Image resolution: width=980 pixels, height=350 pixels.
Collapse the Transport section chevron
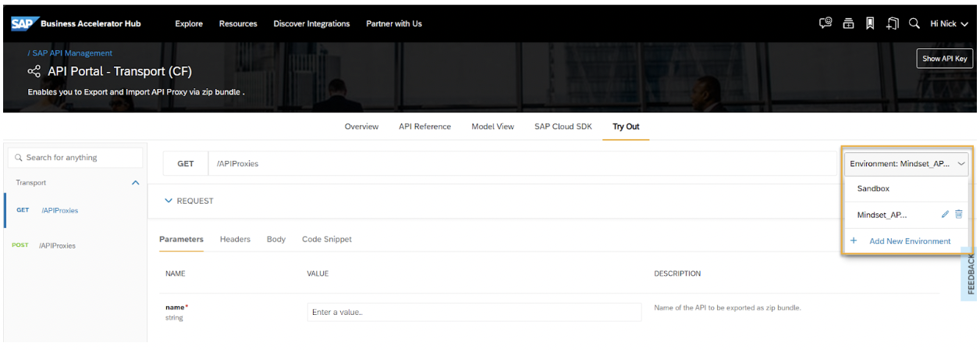click(x=135, y=183)
